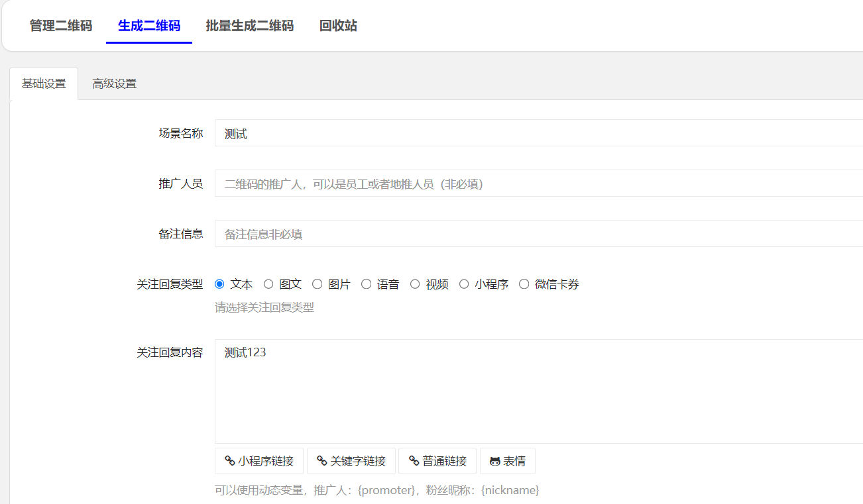Insert a mini program link via 小程序链接
Image resolution: width=863 pixels, height=504 pixels.
(x=259, y=460)
